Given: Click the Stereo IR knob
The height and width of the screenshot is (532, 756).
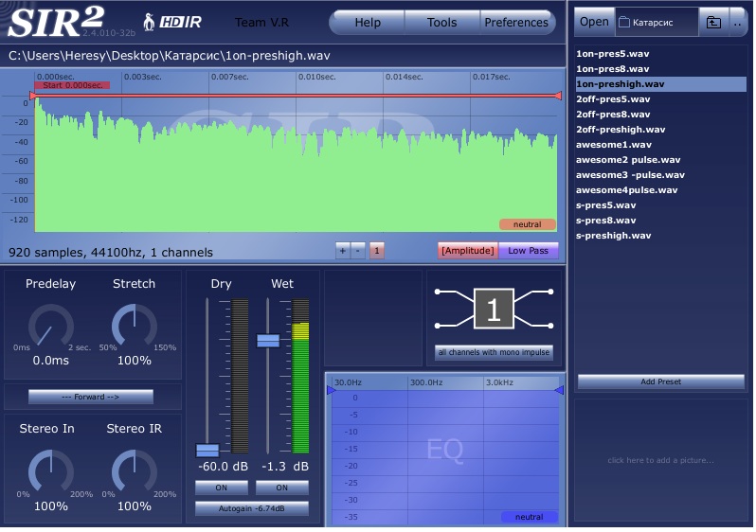Looking at the screenshot, I should [134, 471].
